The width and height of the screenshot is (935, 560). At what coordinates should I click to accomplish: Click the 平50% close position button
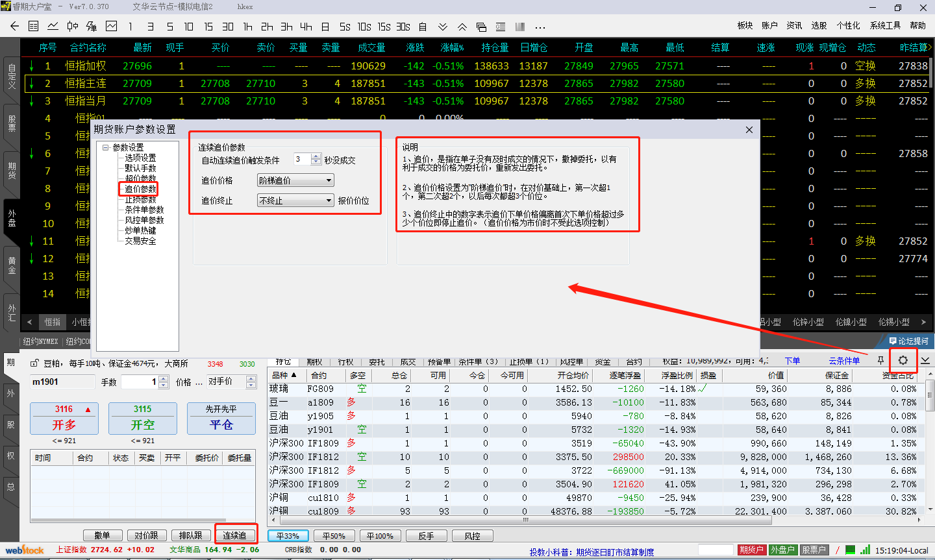point(334,536)
